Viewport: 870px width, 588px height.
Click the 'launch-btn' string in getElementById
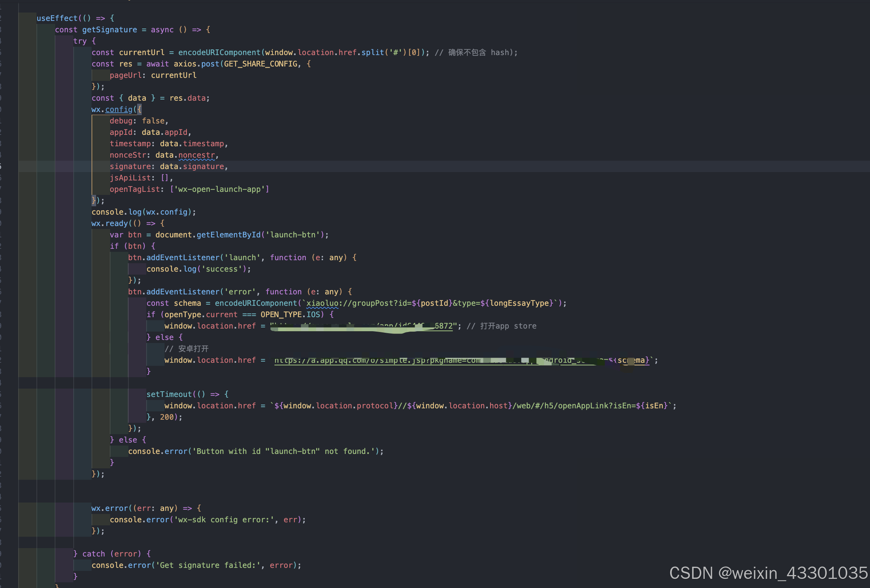click(293, 235)
